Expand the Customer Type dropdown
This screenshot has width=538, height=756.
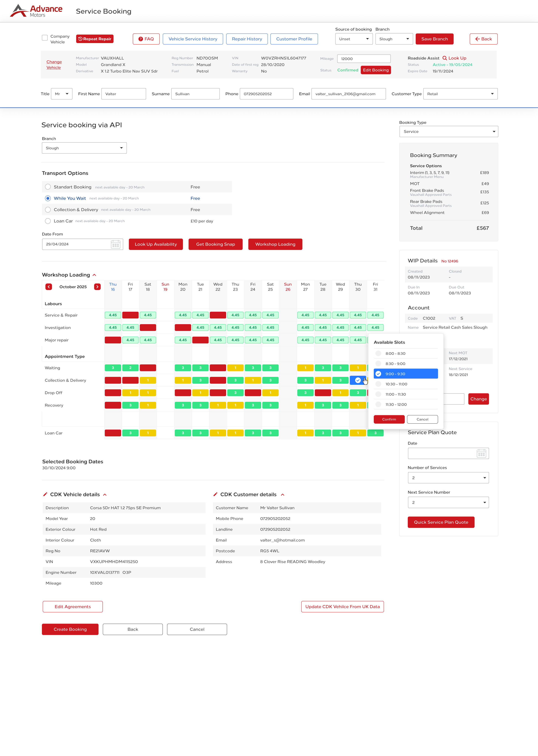(x=460, y=94)
